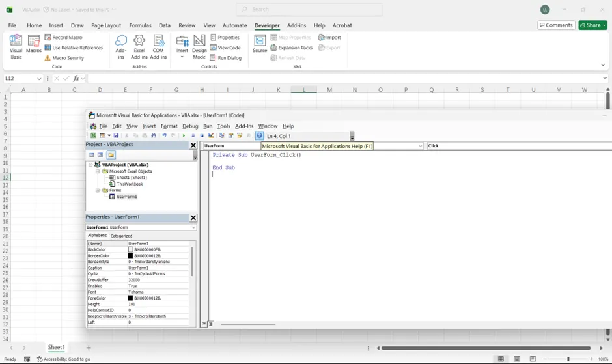Open the Debug menu in VBA editor
612x364 pixels.
pyautogui.click(x=190, y=126)
